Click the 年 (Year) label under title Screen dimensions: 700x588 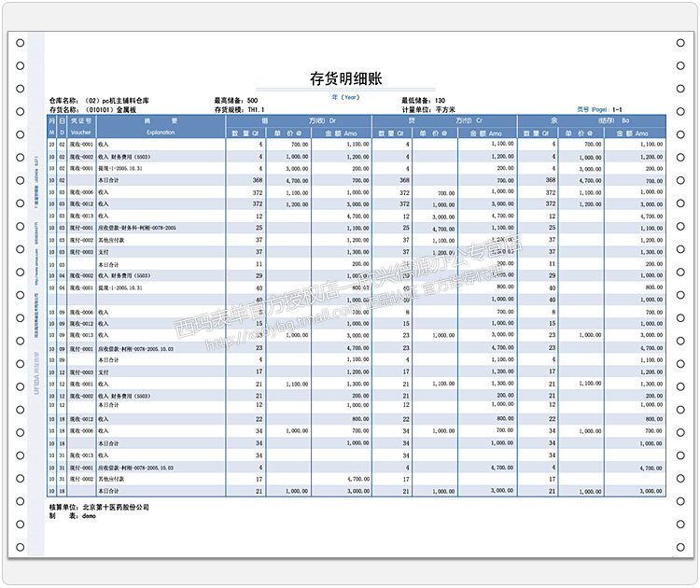345,97
